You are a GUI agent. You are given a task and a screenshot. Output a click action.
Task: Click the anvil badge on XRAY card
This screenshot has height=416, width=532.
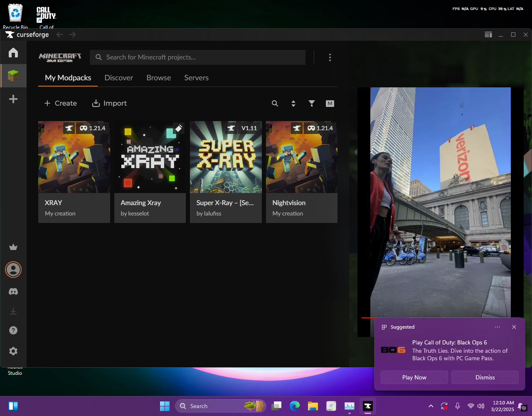[x=69, y=128]
